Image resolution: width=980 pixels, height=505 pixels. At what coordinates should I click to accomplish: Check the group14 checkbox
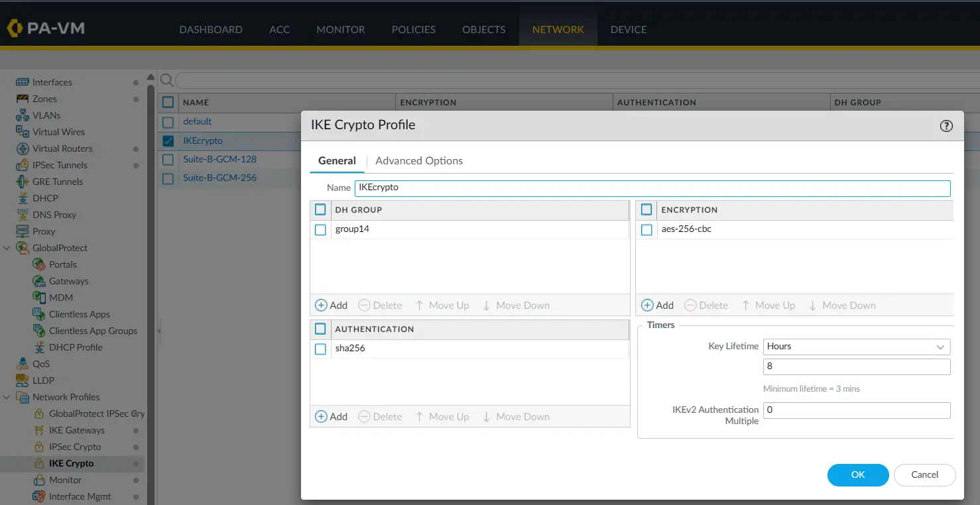pos(320,230)
